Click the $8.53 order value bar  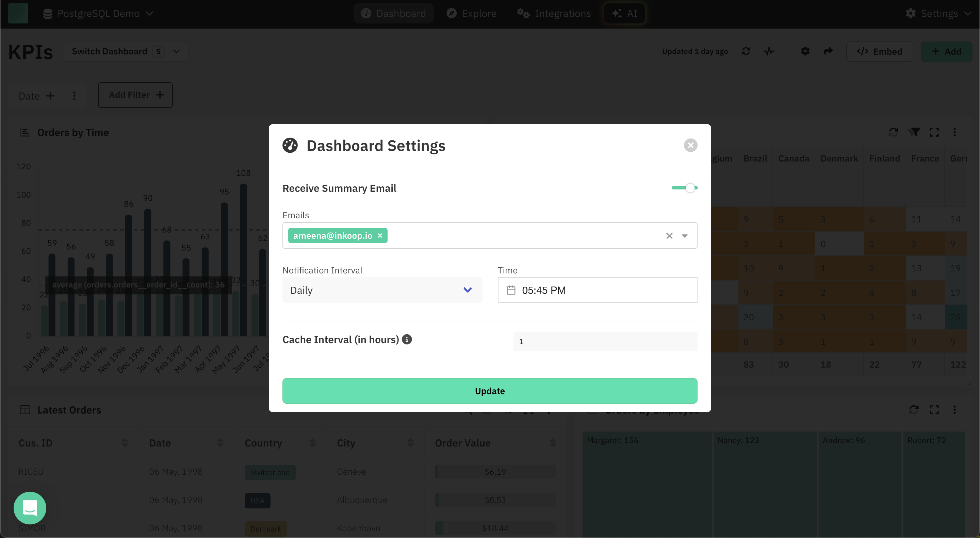tap(495, 500)
